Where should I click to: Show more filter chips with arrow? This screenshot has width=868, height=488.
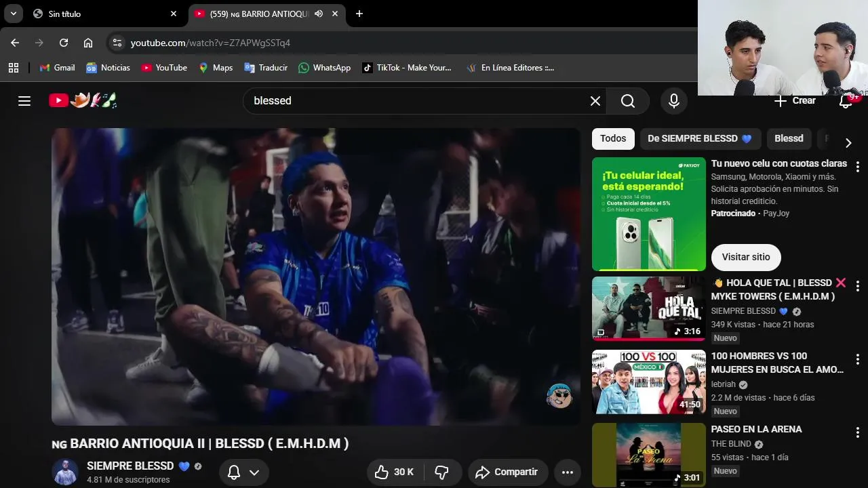pyautogui.click(x=848, y=142)
